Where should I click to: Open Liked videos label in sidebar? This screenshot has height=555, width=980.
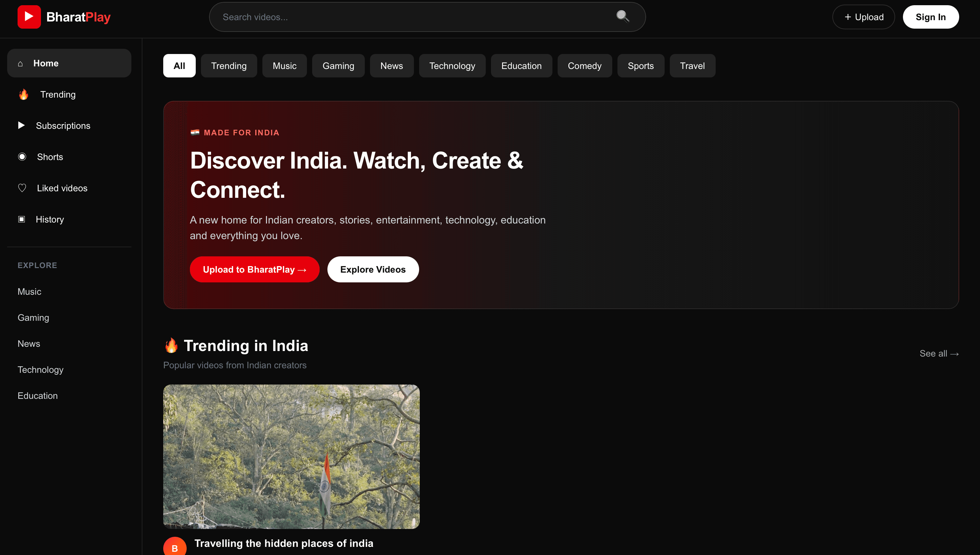tap(62, 188)
